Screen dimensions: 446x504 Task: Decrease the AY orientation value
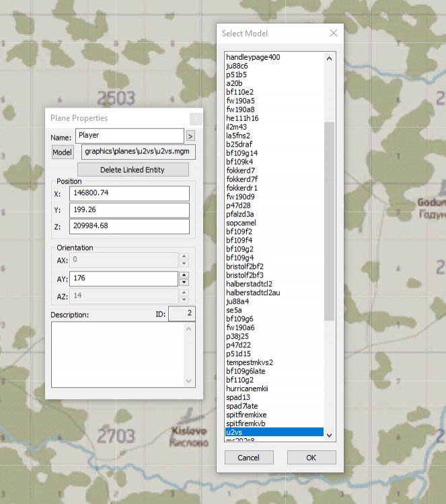(x=184, y=282)
